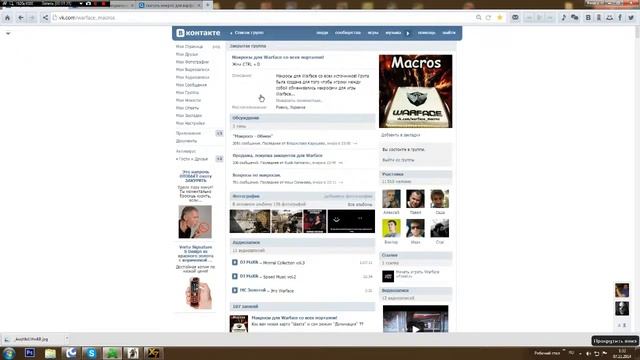Open the 'Вопросы по макросам' discussion topic

257,175
